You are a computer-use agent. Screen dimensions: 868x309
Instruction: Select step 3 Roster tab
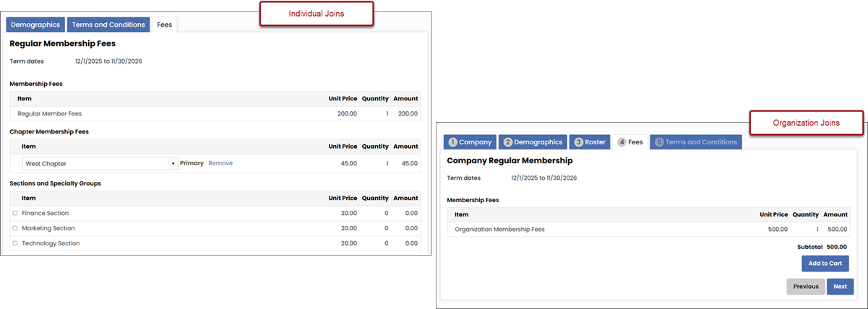tap(589, 142)
